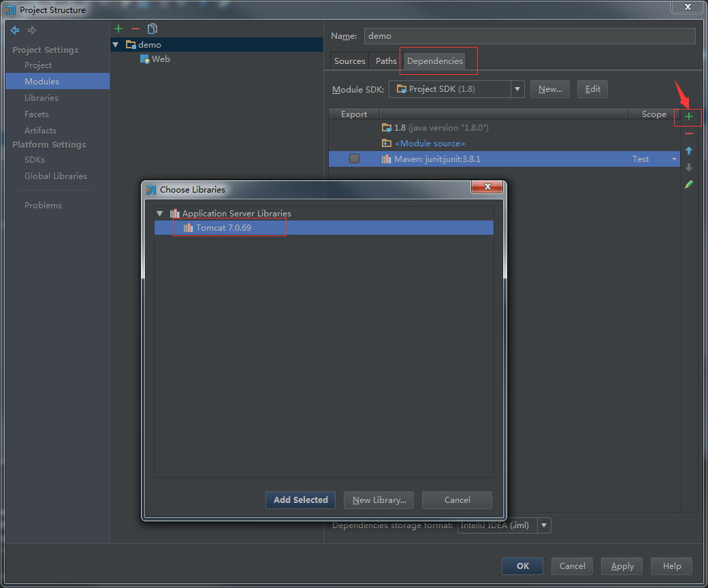The image size is (708, 588).
Task: Collapse Application Server Libraries node
Action: (160, 214)
